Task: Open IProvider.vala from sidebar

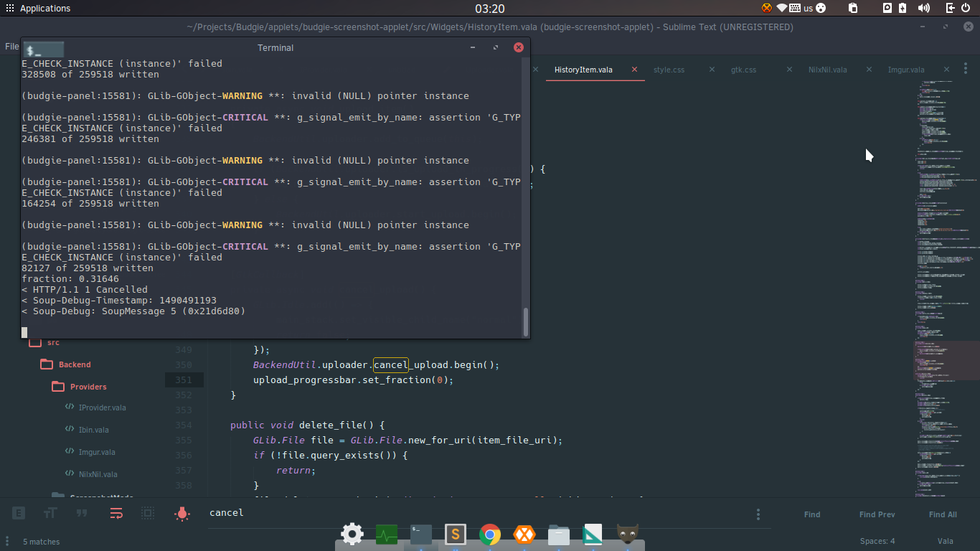Action: tap(95, 408)
